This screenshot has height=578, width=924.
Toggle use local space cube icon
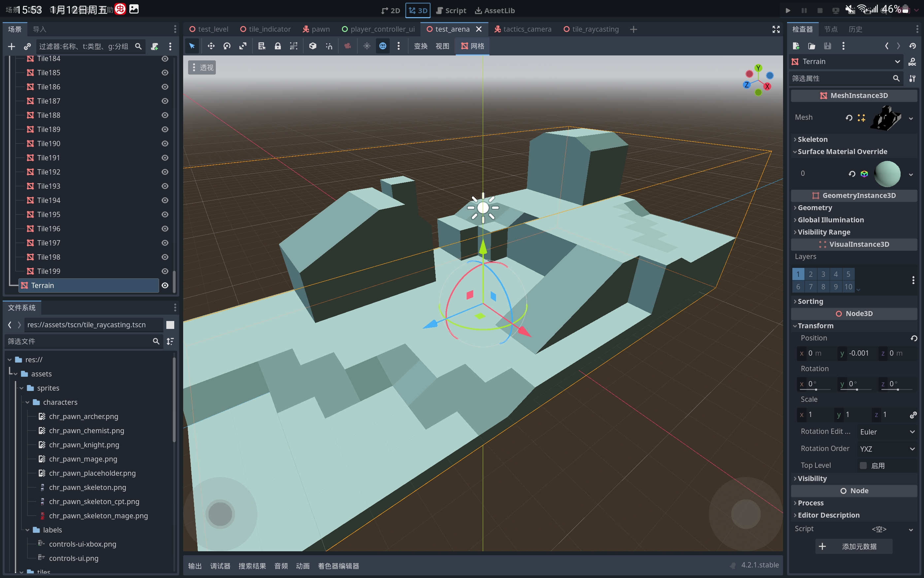point(313,46)
